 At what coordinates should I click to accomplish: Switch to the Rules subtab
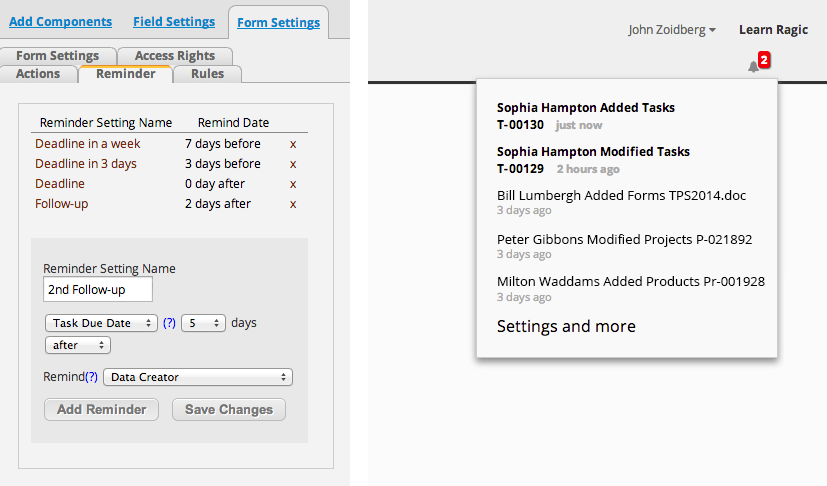tap(207, 73)
